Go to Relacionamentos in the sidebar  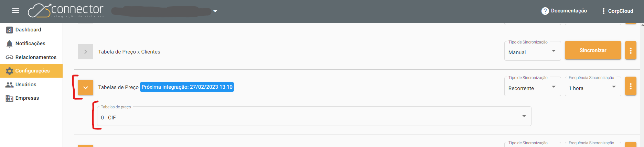tap(36, 57)
